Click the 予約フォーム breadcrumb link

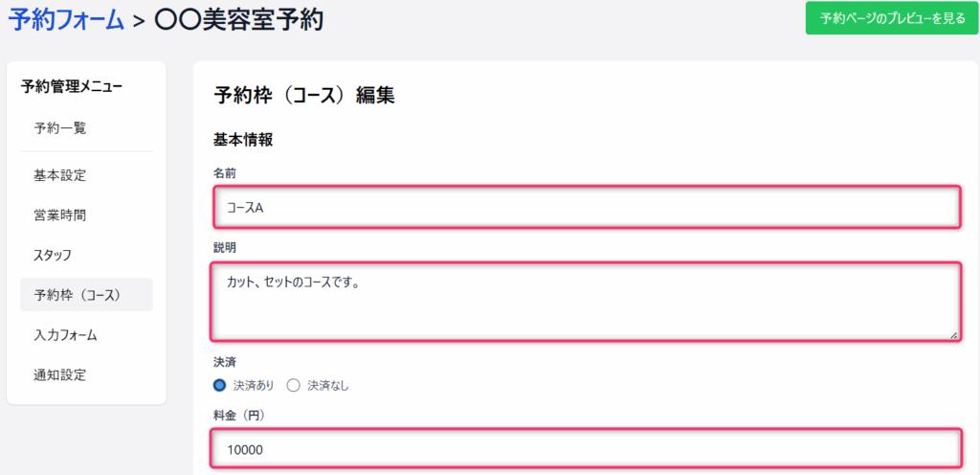tap(66, 19)
